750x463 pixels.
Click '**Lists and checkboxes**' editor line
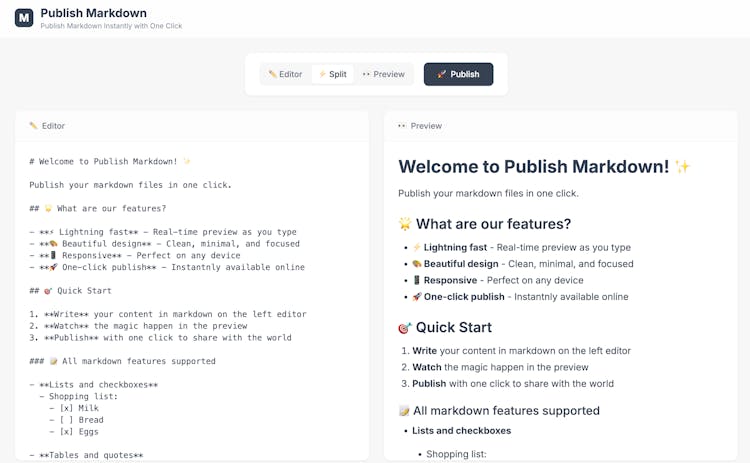(x=93, y=385)
